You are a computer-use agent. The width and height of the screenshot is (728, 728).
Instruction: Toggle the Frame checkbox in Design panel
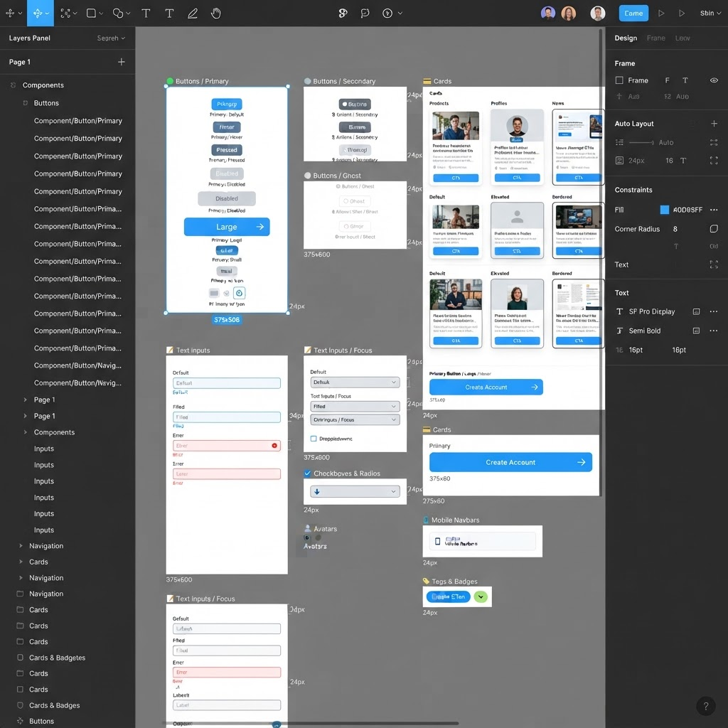click(619, 80)
